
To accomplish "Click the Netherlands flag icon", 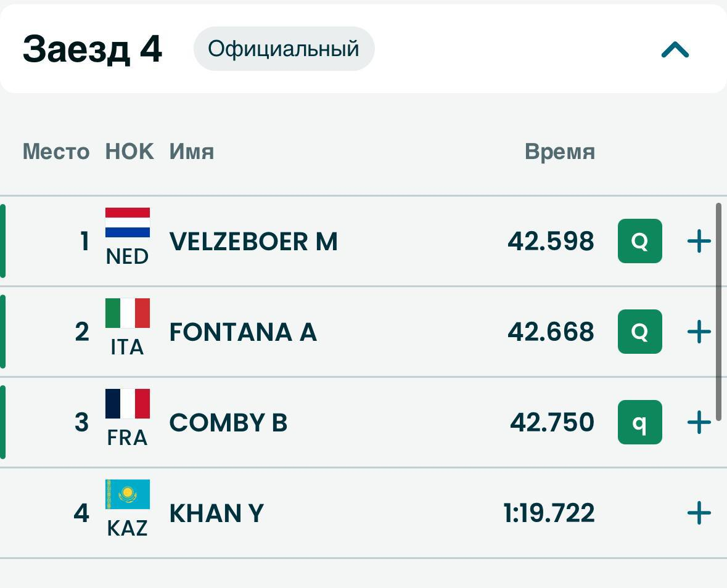I will pyautogui.click(x=128, y=223).
